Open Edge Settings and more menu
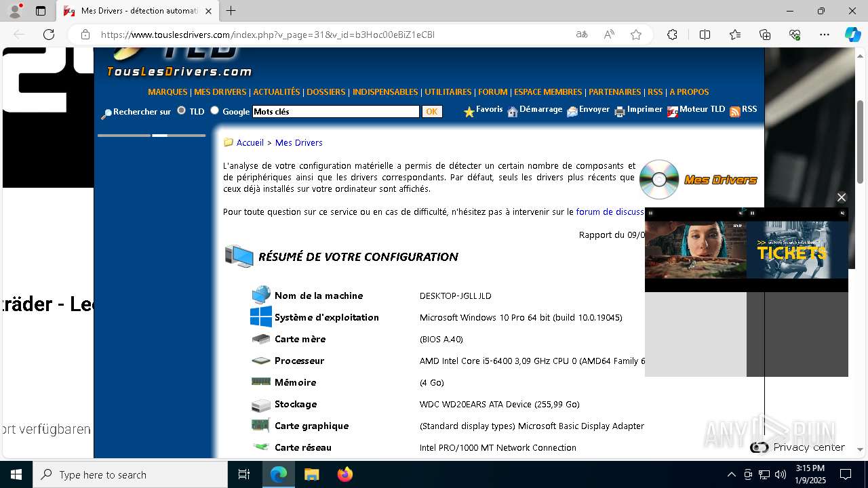Viewport: 868px width, 488px height. (x=825, y=35)
